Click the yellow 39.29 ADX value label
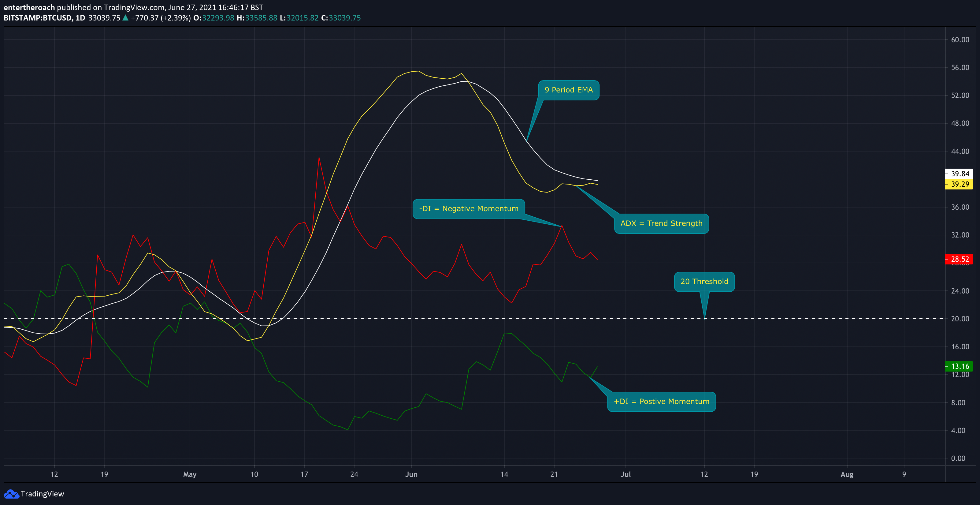980x505 pixels. [959, 184]
